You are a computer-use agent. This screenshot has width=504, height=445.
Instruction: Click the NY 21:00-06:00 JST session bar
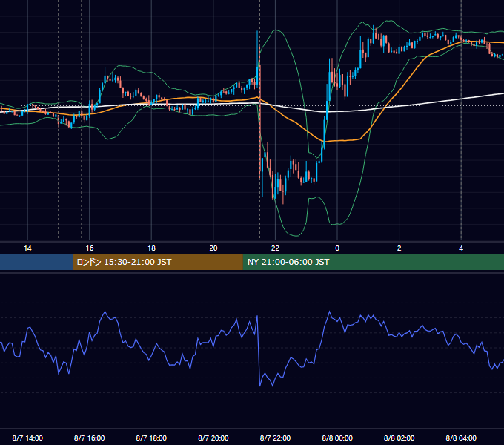click(373, 262)
